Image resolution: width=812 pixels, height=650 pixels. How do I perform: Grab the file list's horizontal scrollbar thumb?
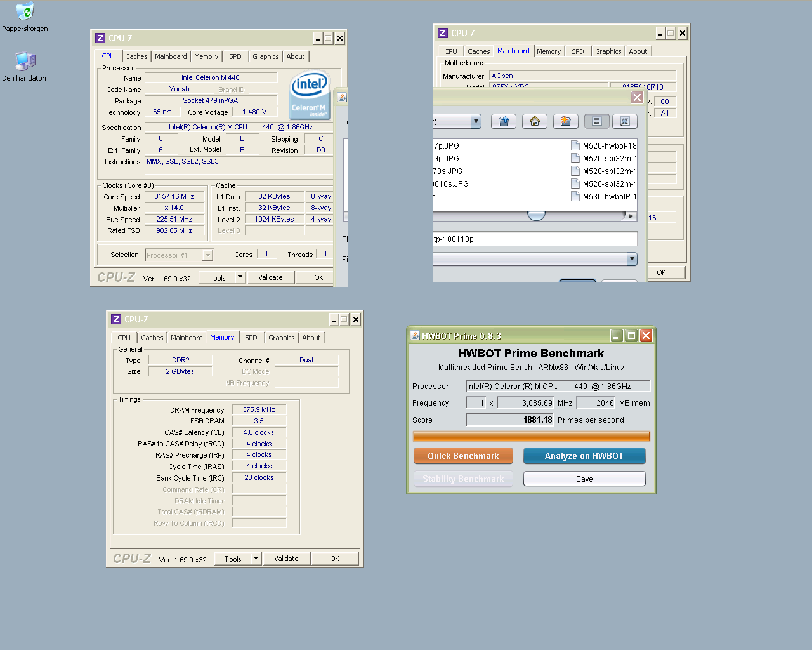click(x=536, y=216)
